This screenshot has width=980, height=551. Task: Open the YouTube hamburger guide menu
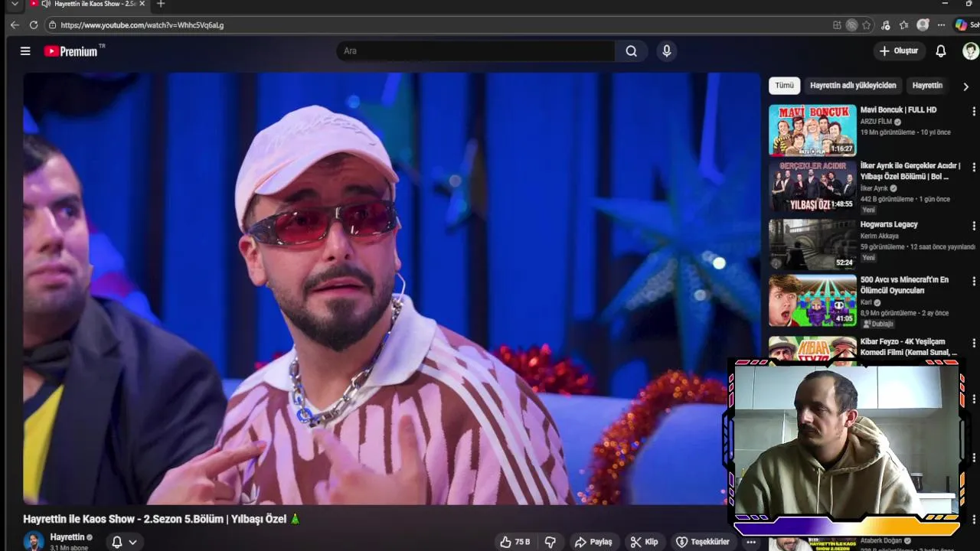25,51
